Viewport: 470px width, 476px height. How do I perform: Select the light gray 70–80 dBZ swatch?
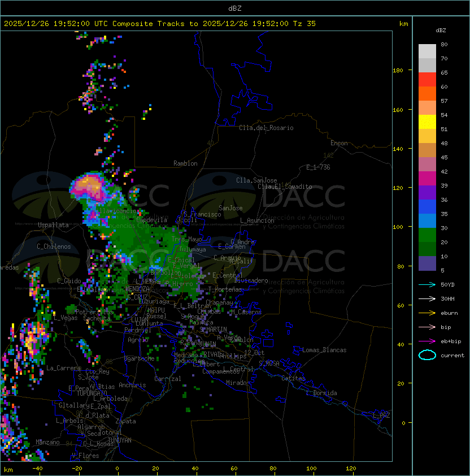click(x=427, y=51)
